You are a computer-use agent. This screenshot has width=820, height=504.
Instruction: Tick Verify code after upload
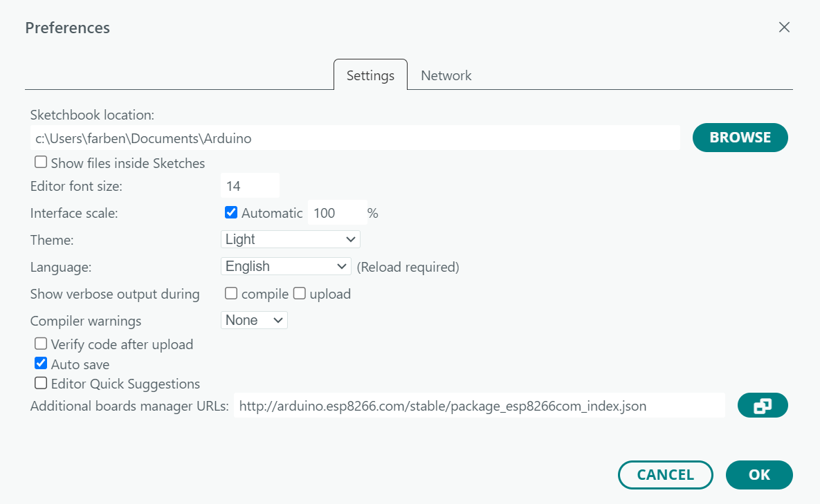42,344
